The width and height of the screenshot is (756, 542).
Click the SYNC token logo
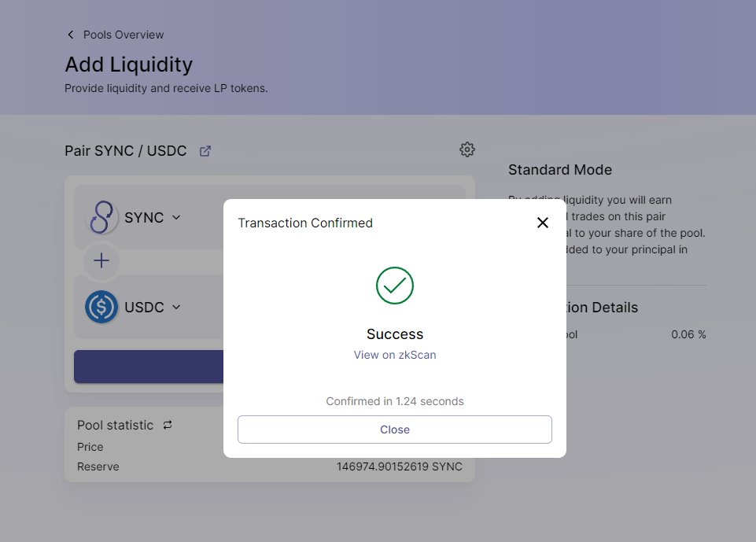point(101,217)
